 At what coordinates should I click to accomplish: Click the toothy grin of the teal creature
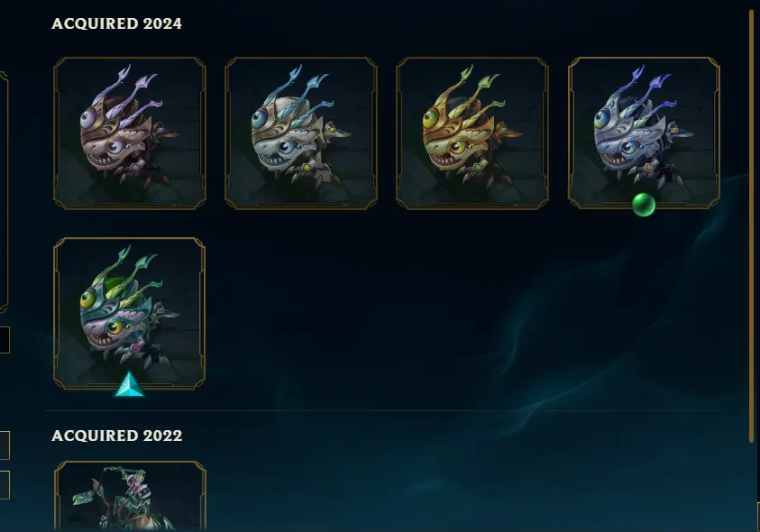(102, 340)
